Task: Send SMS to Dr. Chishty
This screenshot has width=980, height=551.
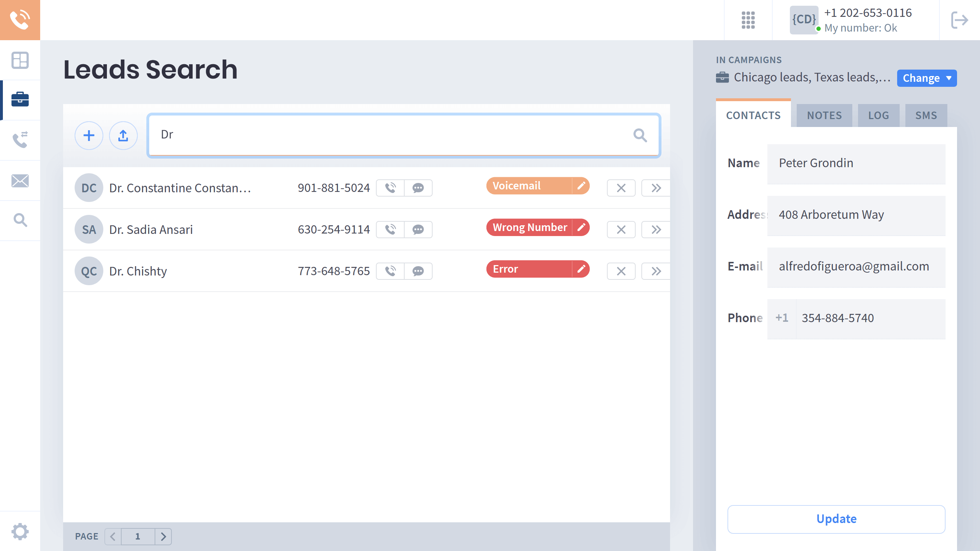Action: tap(418, 271)
